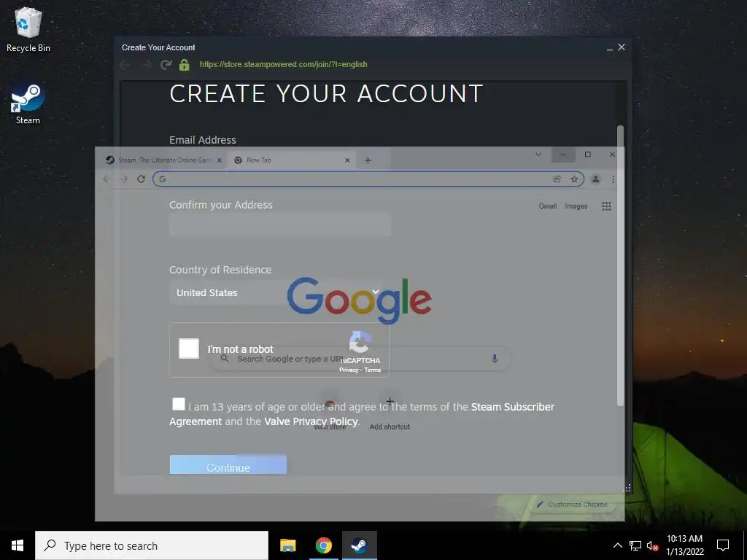Click the Steam taskbar icon
The width and height of the screenshot is (747, 560).
click(359, 545)
